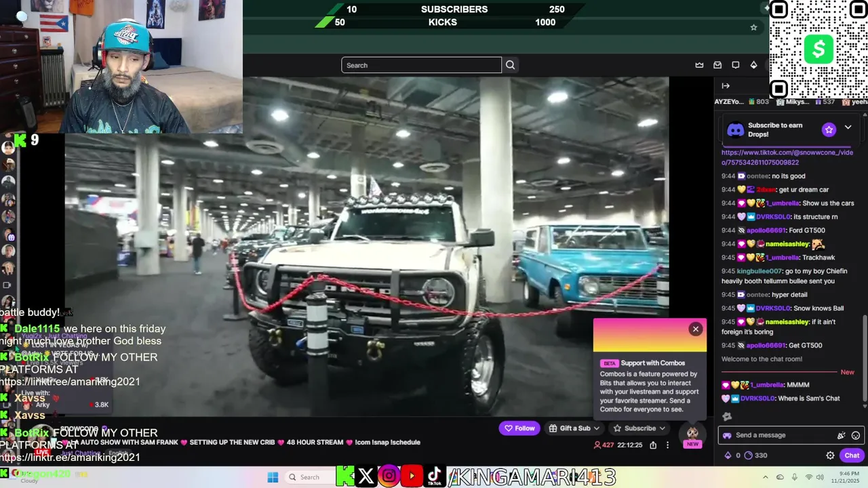Open chat settings gear icon
Viewport: 868px width, 488px height.
click(x=830, y=455)
